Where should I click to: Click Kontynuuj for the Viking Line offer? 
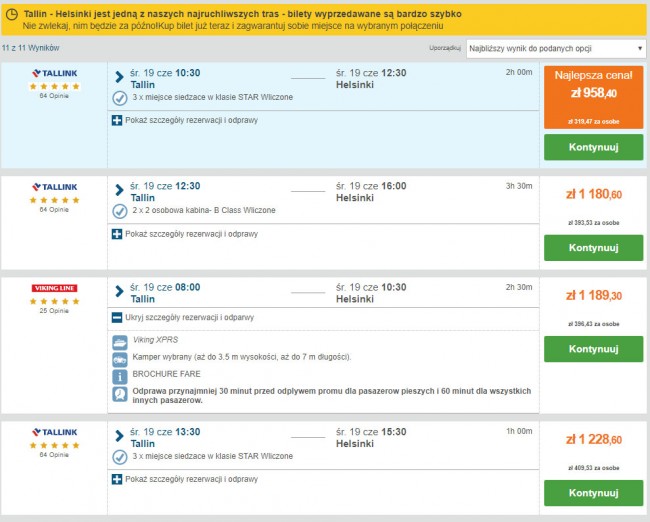593,349
